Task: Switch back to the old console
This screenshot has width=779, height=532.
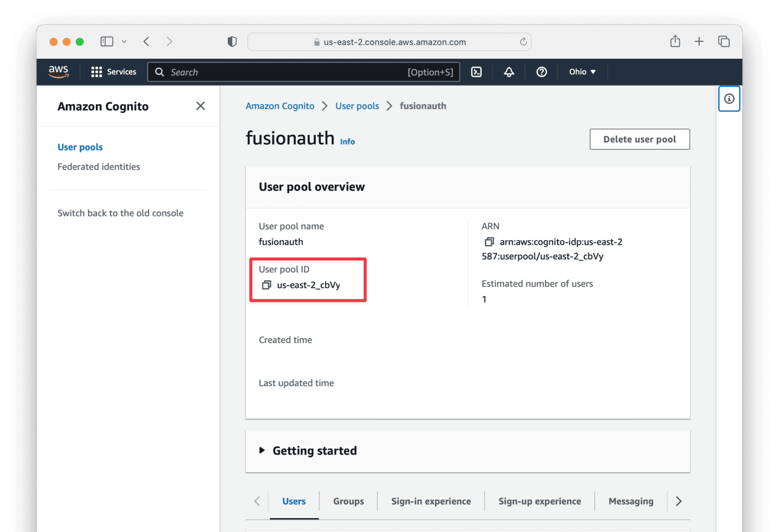Action: pyautogui.click(x=120, y=213)
